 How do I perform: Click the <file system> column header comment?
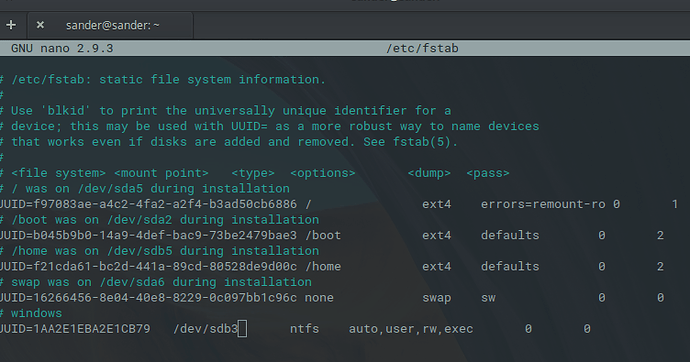(59, 173)
